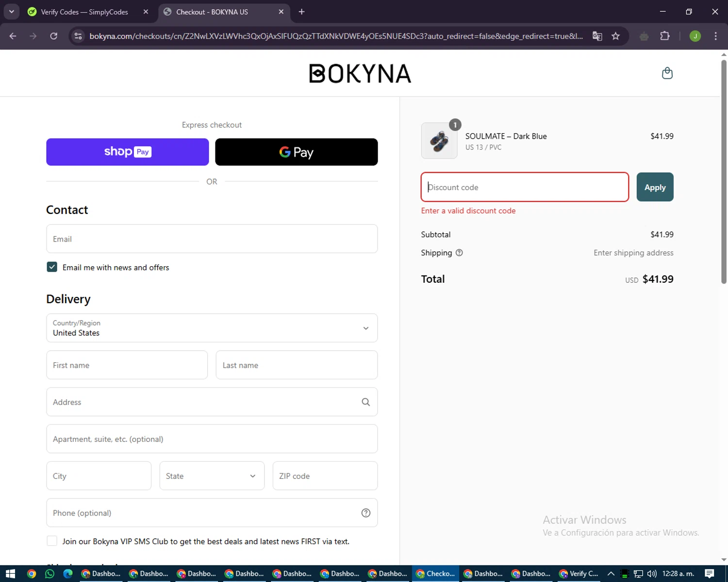View site information icon in address bar
The width and height of the screenshot is (728, 582).
point(78,36)
